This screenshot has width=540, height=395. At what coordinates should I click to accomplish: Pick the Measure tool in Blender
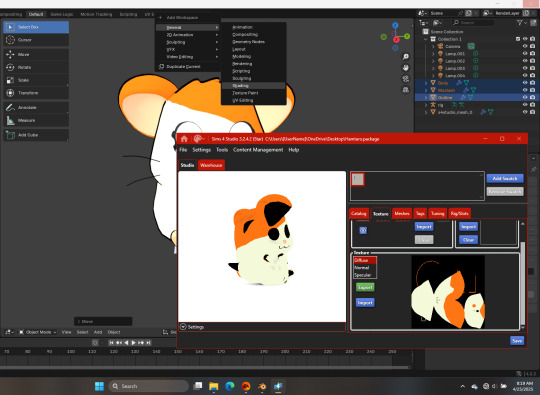click(x=36, y=120)
